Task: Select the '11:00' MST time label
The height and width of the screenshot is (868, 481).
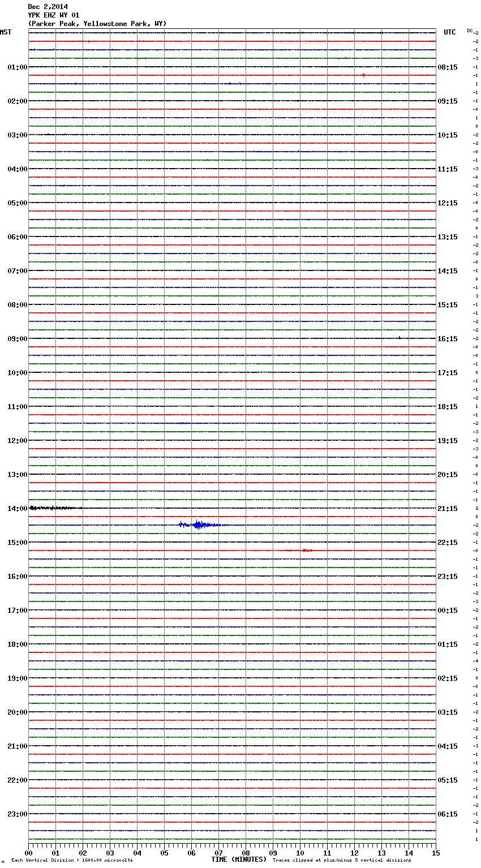Action: [18, 407]
